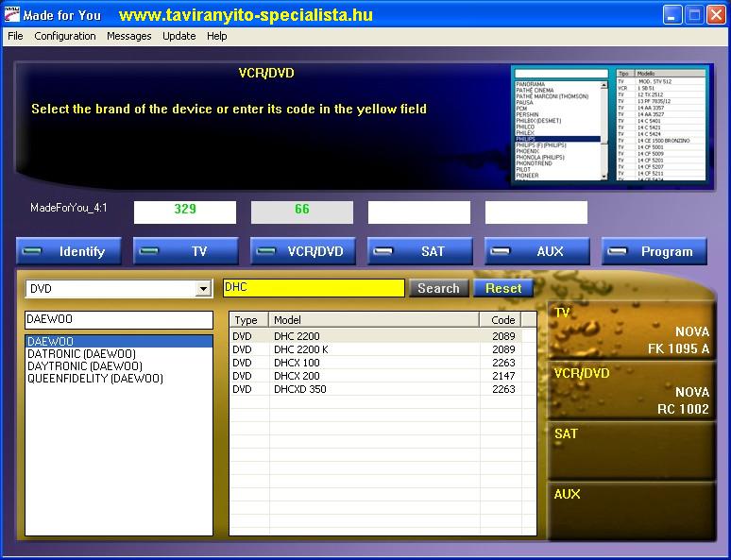Image resolution: width=731 pixels, height=560 pixels.
Task: Select the DHC 2200 model row
Action: point(376,336)
